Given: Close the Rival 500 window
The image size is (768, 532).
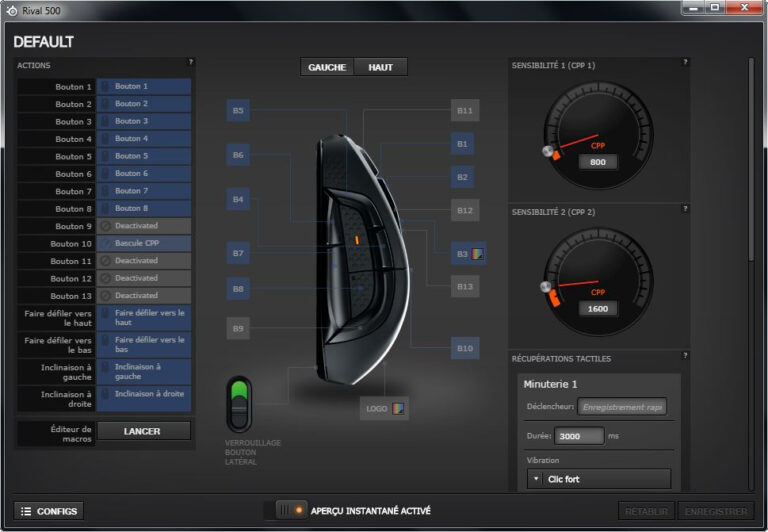Looking at the screenshot, I should point(744,8).
